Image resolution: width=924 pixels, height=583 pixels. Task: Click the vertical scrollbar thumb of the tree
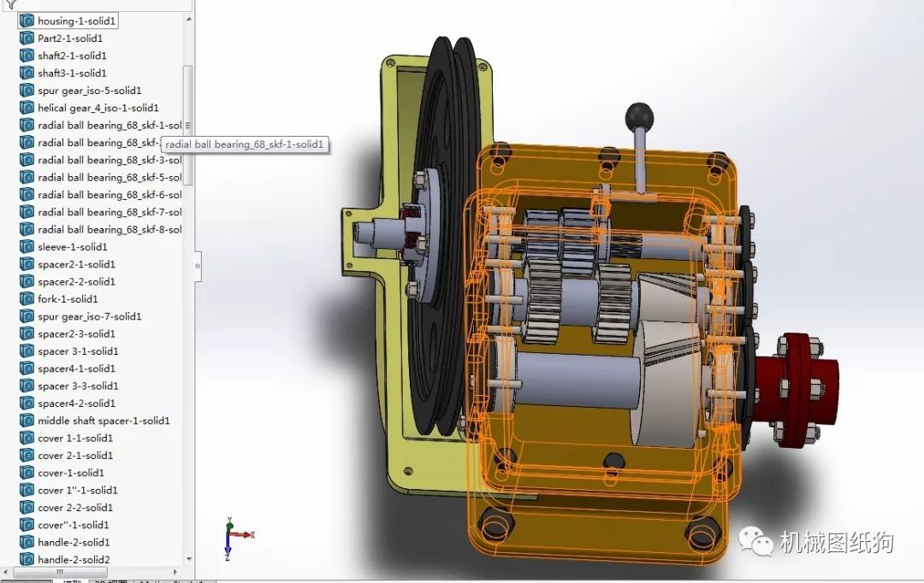[x=188, y=126]
